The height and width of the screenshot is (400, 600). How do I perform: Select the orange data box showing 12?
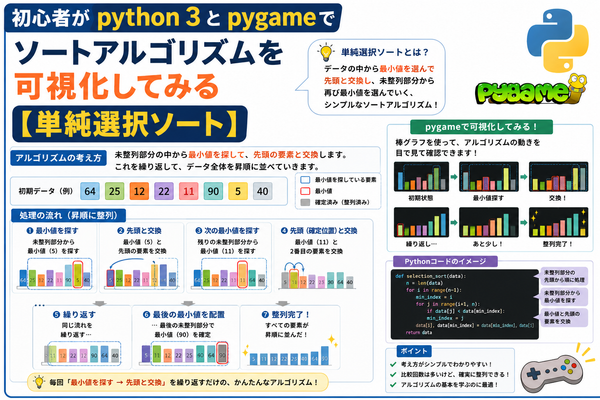[139, 191]
